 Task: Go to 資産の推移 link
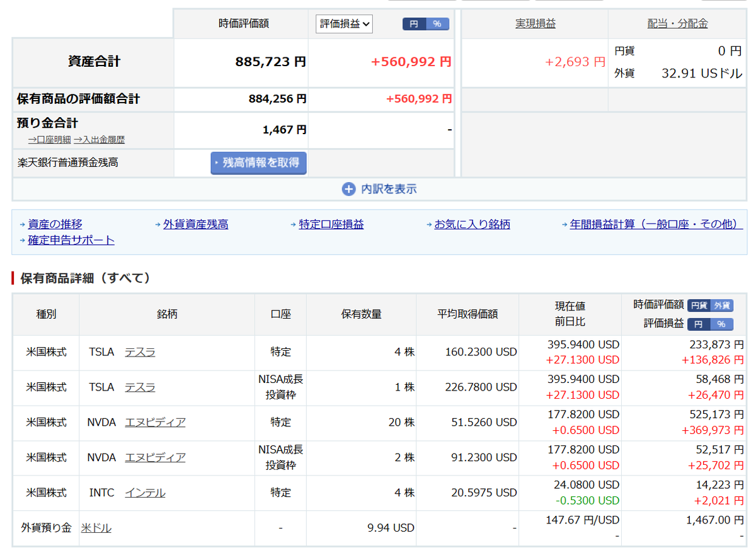coord(55,224)
